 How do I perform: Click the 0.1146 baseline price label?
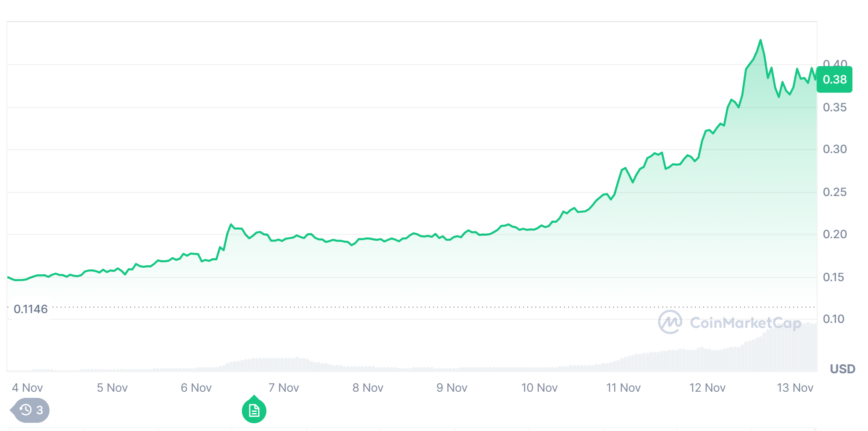(31, 309)
